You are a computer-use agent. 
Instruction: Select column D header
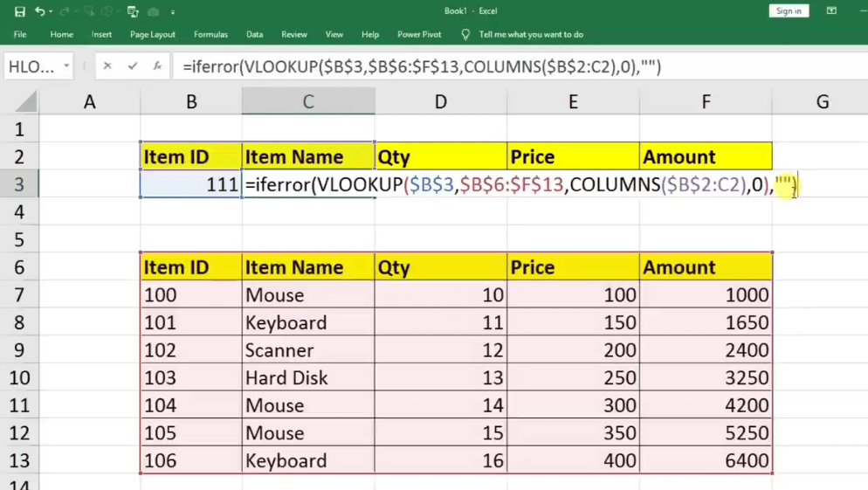440,102
